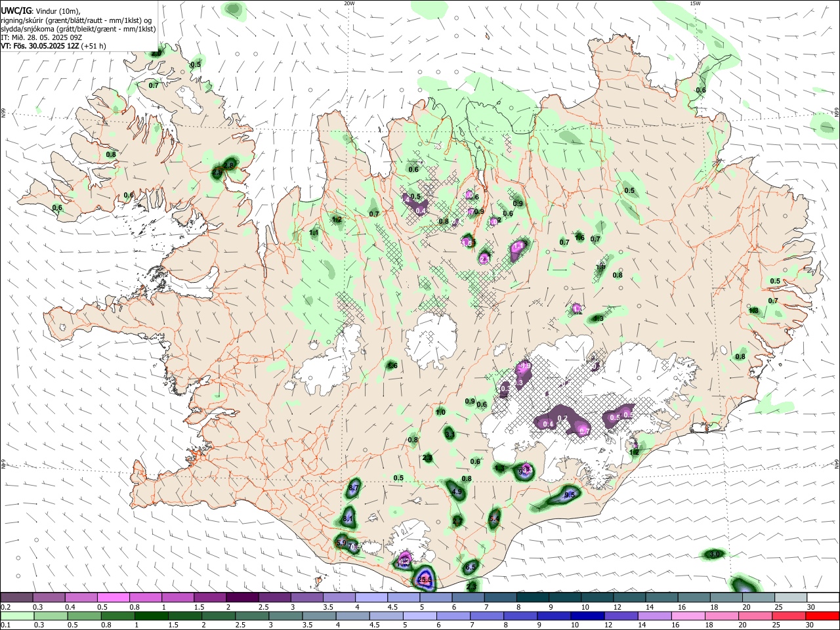Click the 'slydda/snjókoma' legend description line

tap(78, 29)
